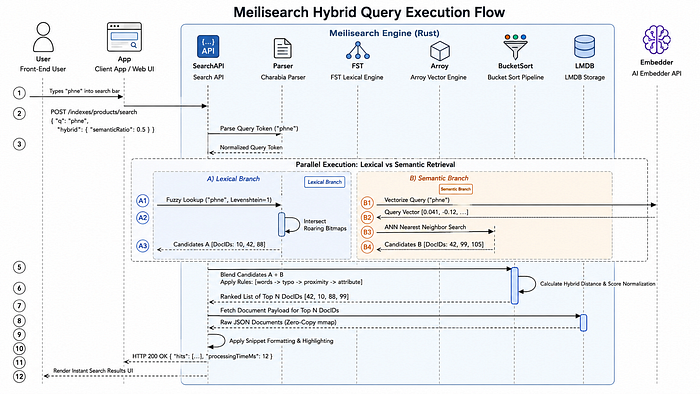Screen dimensions: 700x394
Task: Click 'Apply Snippet Formatting & Highlighting' label
Action: [x=281, y=341]
